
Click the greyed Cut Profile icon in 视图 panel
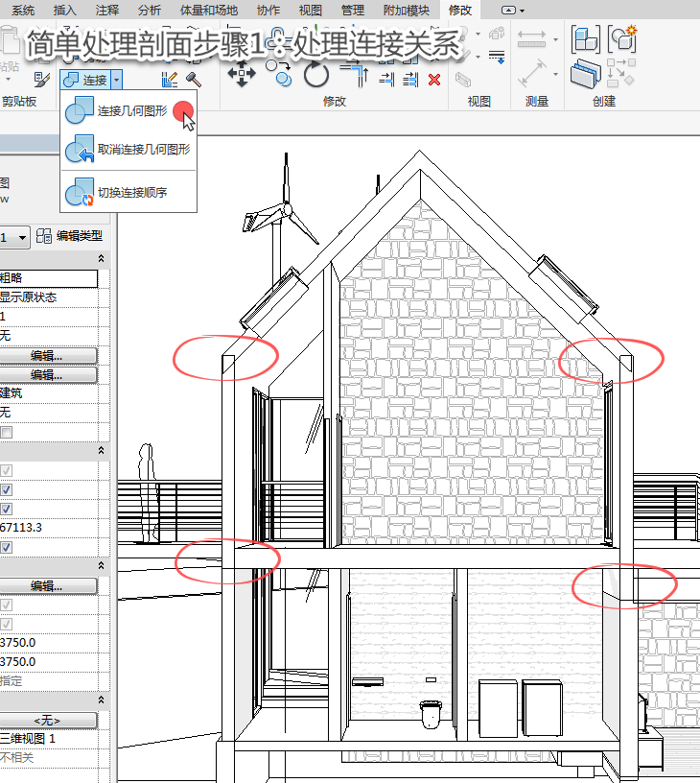tap(463, 80)
